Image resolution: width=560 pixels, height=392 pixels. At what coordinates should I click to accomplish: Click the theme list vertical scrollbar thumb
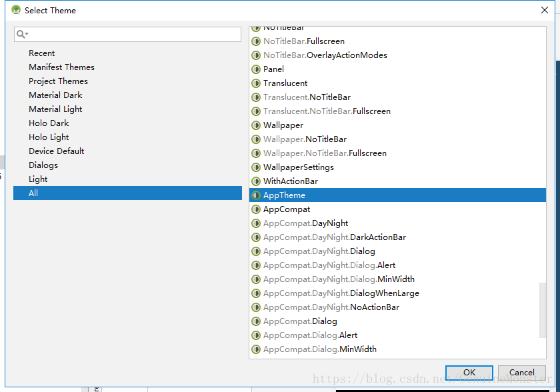coord(542,310)
